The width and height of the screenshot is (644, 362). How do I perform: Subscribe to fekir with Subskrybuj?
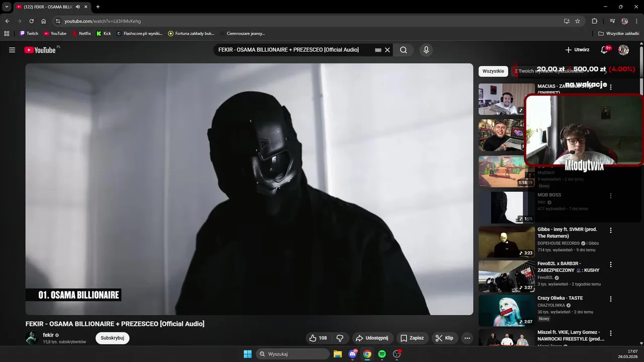pyautogui.click(x=112, y=338)
